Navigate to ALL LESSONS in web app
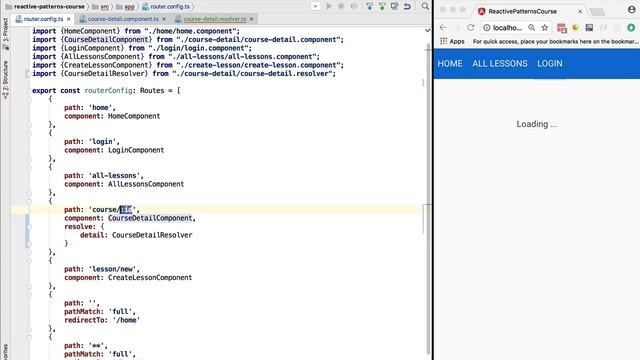Screen dimensions: 640x360 [x=500, y=64]
